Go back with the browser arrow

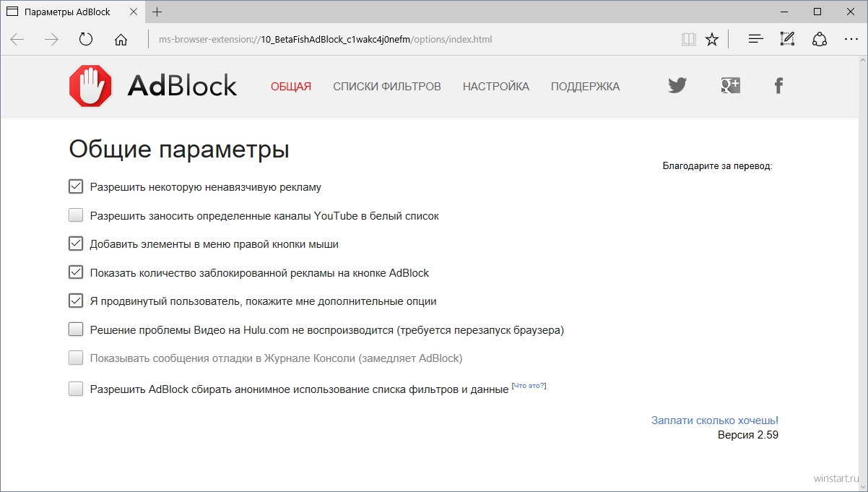(x=17, y=39)
